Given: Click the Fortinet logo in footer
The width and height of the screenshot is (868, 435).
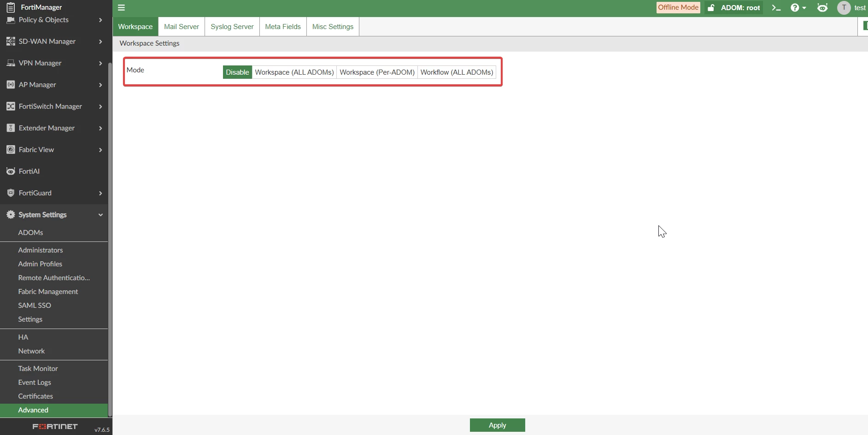Looking at the screenshot, I should click(55, 427).
